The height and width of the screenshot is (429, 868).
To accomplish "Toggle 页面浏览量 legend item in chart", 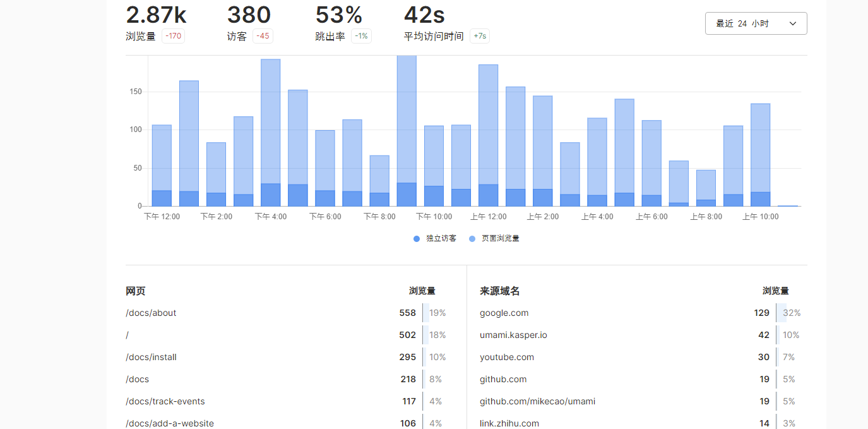I will [500, 238].
